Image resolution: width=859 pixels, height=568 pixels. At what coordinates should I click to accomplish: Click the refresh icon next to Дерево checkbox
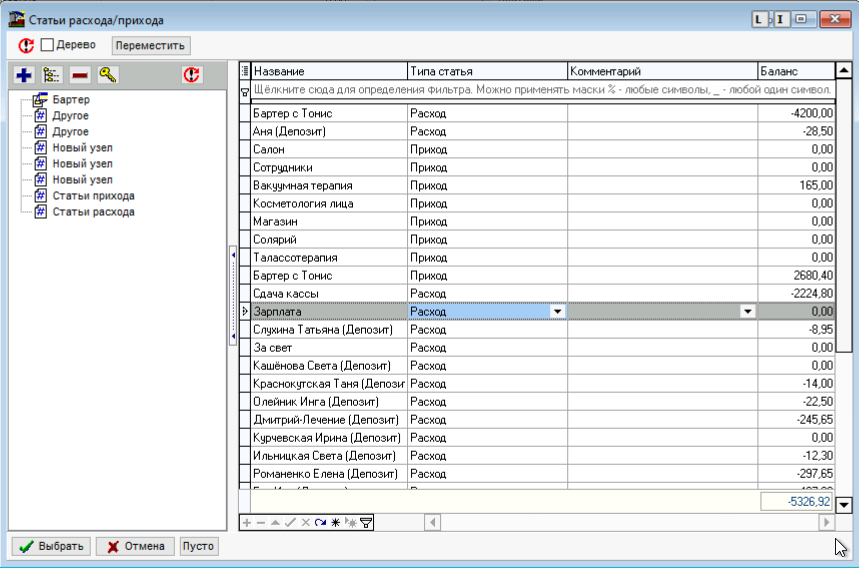coord(26,45)
